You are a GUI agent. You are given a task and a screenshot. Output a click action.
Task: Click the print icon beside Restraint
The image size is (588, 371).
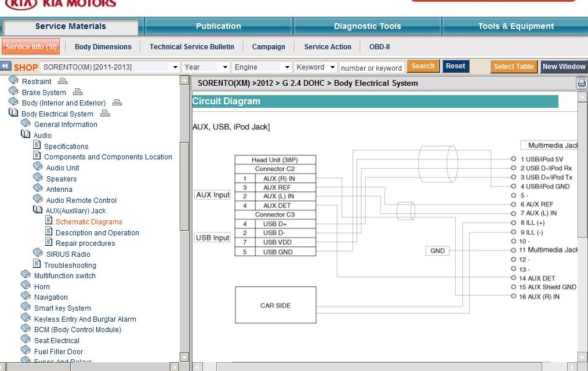tap(63, 81)
